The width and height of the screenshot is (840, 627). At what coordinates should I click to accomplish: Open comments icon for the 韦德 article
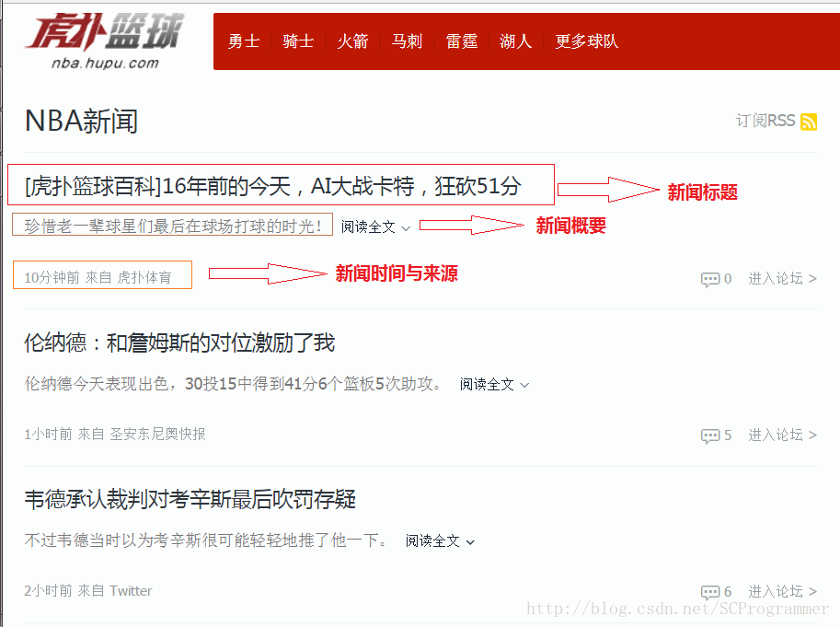(x=710, y=592)
